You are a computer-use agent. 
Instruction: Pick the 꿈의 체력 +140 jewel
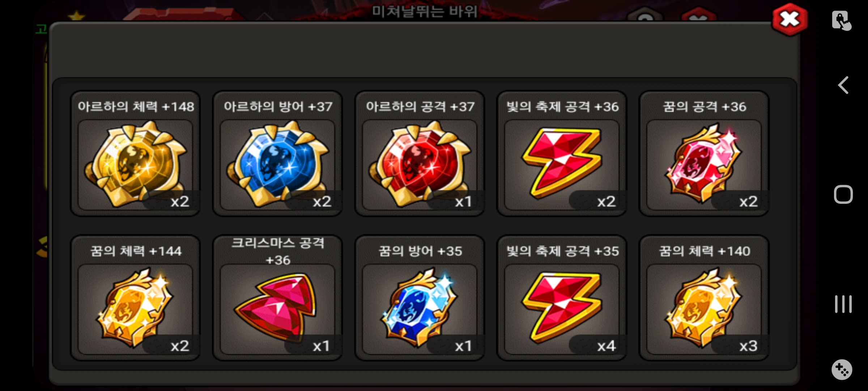(704, 309)
